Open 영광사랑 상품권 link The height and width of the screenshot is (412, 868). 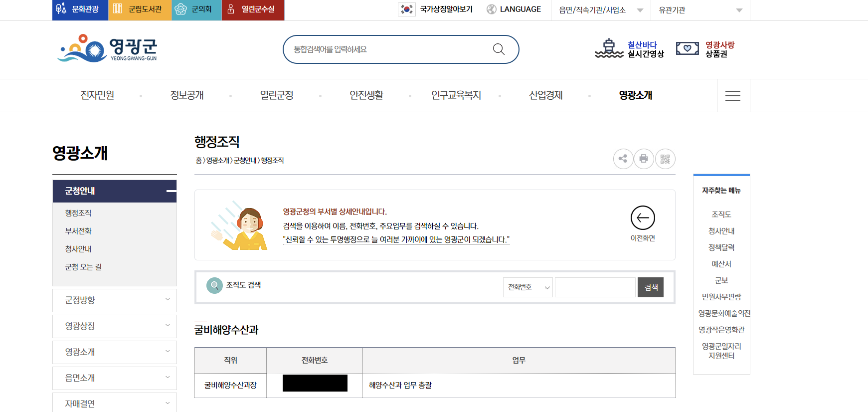tap(720, 49)
